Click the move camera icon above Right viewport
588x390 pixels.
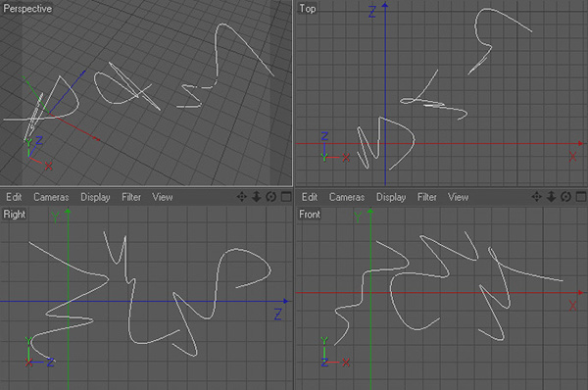coord(242,197)
